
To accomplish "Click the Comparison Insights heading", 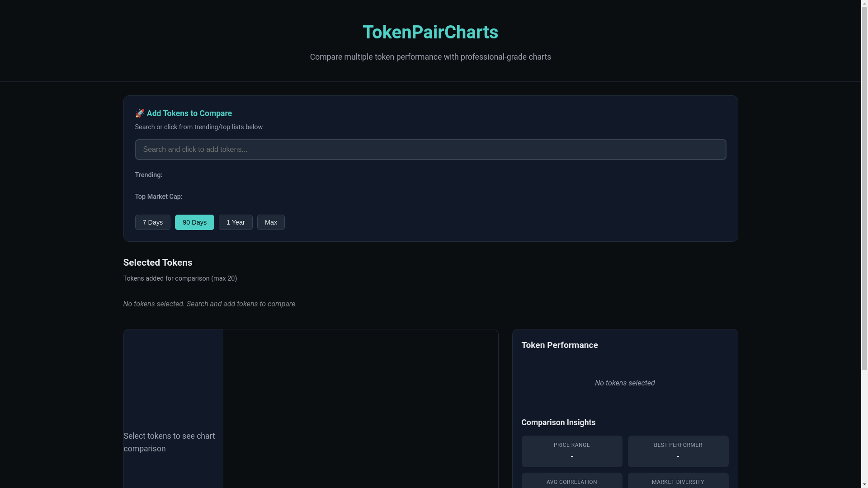I will point(558,422).
